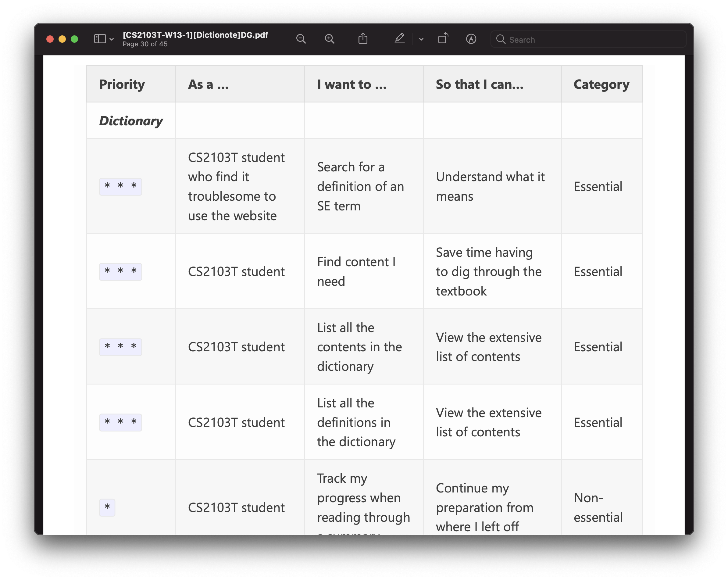Click the Category column header
The image size is (728, 580).
tap(601, 84)
